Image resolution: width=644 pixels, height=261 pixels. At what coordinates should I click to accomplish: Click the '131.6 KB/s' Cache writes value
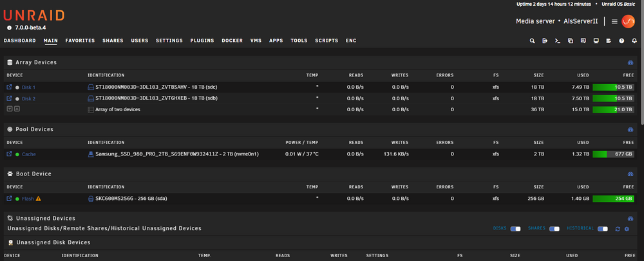click(x=395, y=154)
